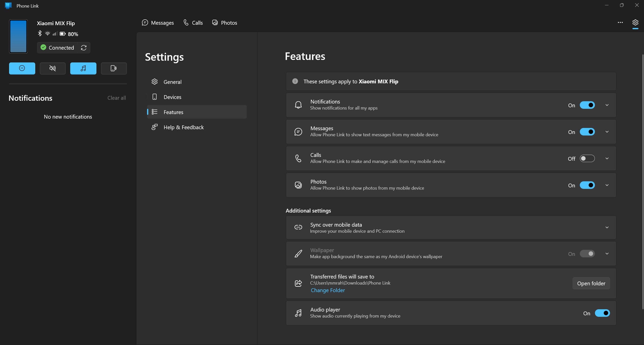Viewport: 644px width, 345px height.
Task: Toggle the Photos feature On/Off
Action: point(587,185)
